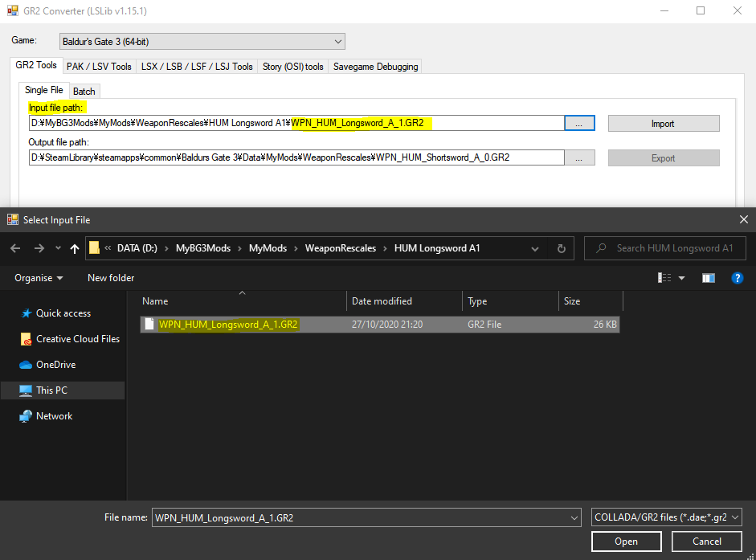Image resolution: width=756 pixels, height=560 pixels.
Task: Open the Organise menu
Action: [x=39, y=278]
